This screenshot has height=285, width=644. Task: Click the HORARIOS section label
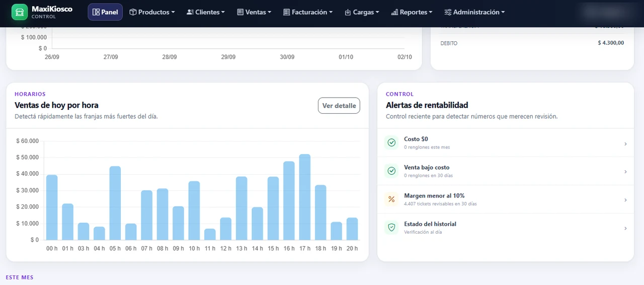[30, 94]
